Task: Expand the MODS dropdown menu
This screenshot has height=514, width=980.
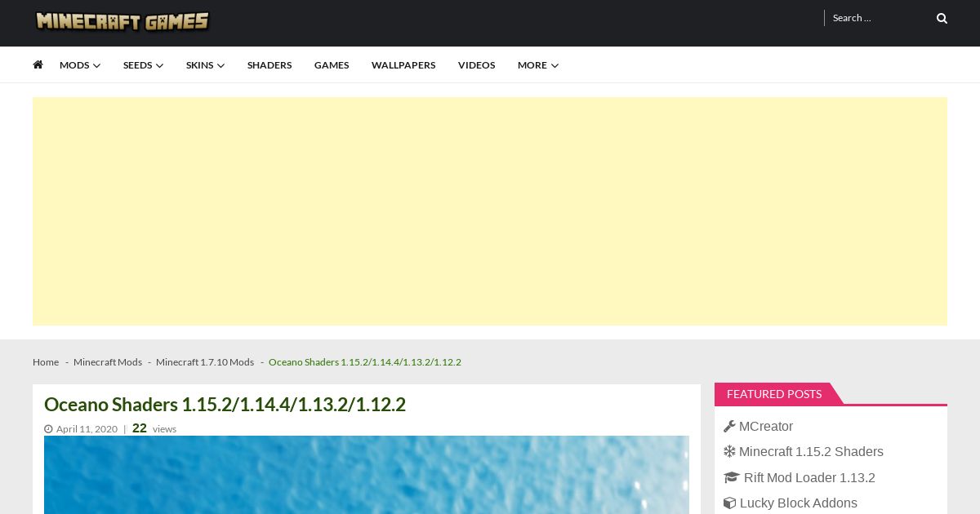Action: click(80, 65)
